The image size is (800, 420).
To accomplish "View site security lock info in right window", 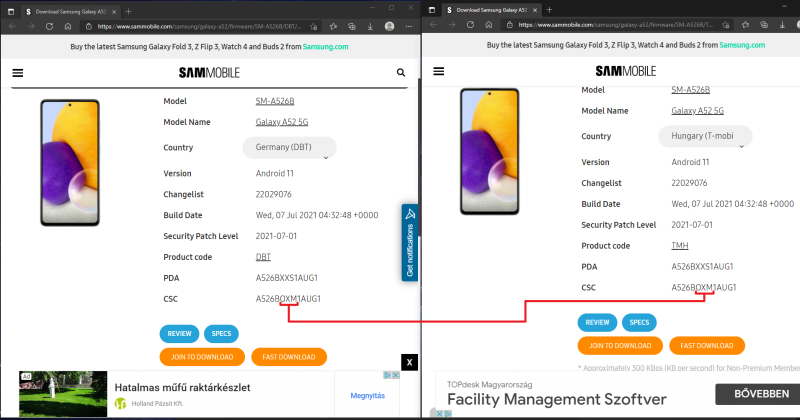I will coord(509,24).
